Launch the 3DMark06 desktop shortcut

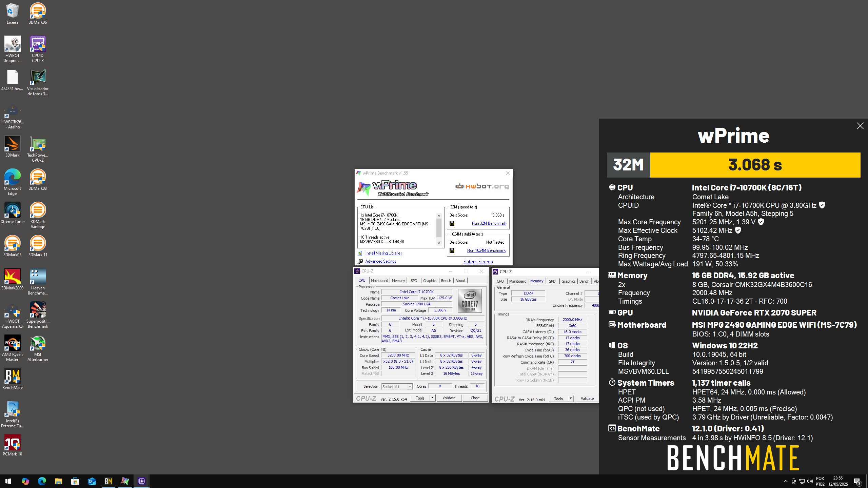38,14
